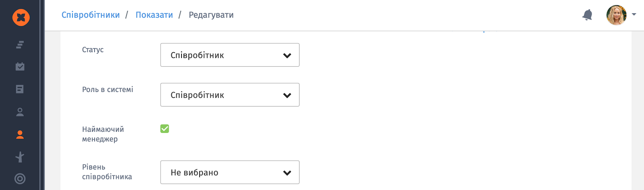
Task: Open the palm tree vacation icon
Action: pos(20,157)
